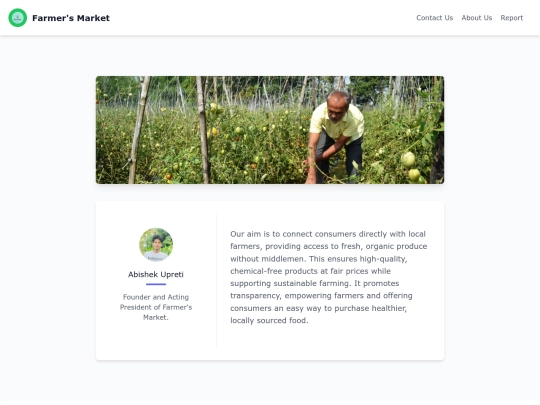
Task: Select the Abishek Upreti name heading
Action: click(x=156, y=274)
